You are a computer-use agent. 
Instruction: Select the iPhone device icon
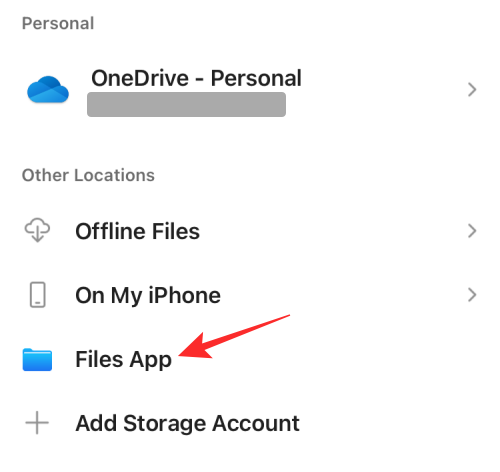pos(38,295)
